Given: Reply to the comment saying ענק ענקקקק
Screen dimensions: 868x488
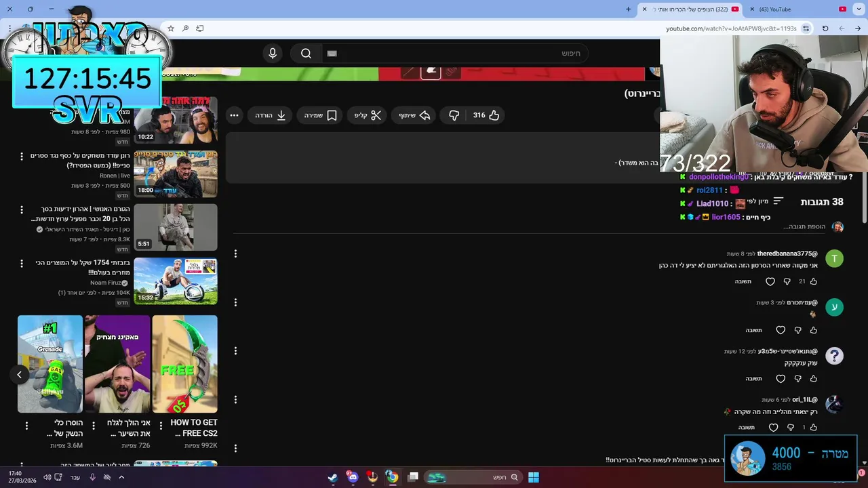Looking at the screenshot, I should (754, 379).
